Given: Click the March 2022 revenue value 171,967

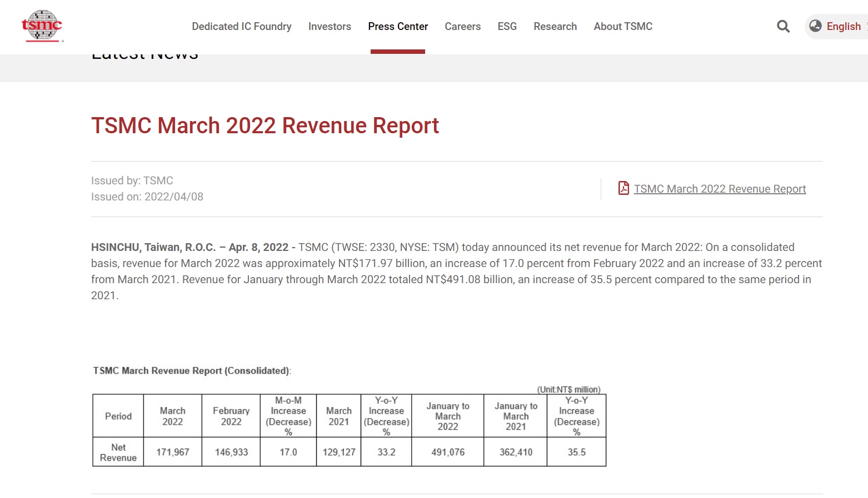Looking at the screenshot, I should pyautogui.click(x=172, y=452).
